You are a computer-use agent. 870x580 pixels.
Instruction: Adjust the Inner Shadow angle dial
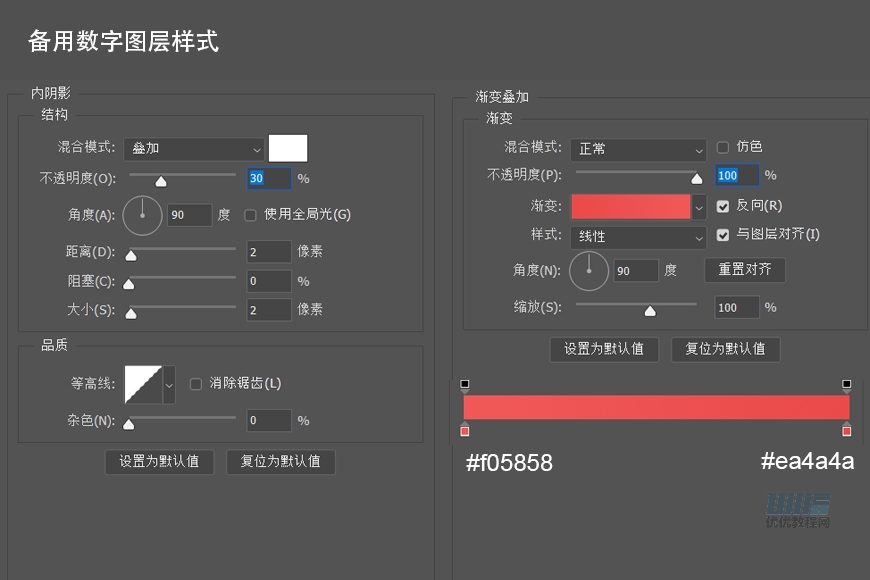(142, 215)
